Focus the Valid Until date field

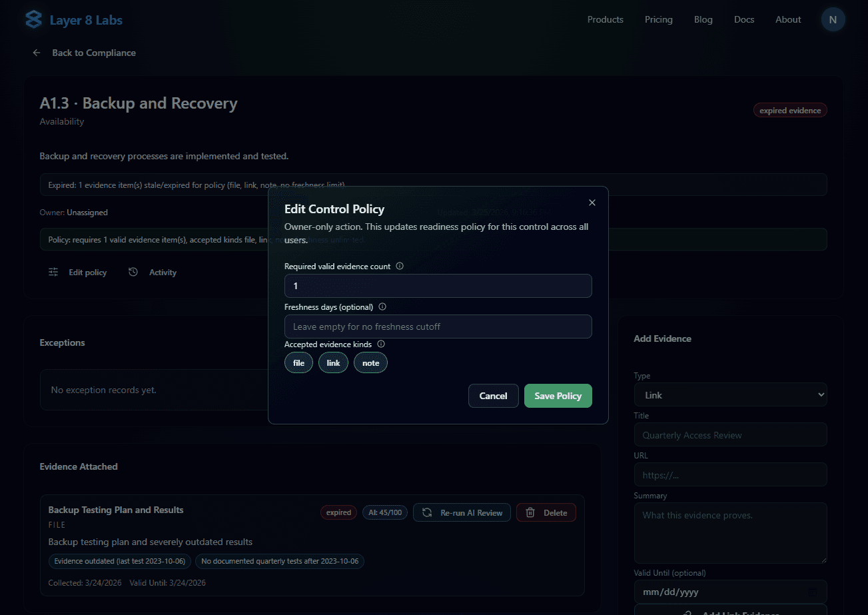[730, 592]
